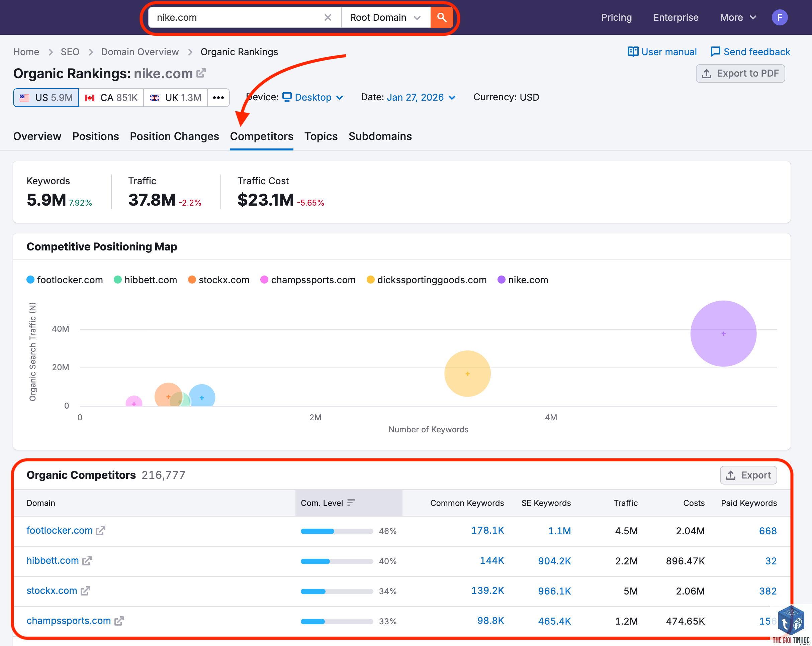This screenshot has width=812, height=646.
Task: Click champssports common keywords 98.8K
Action: [x=490, y=621]
